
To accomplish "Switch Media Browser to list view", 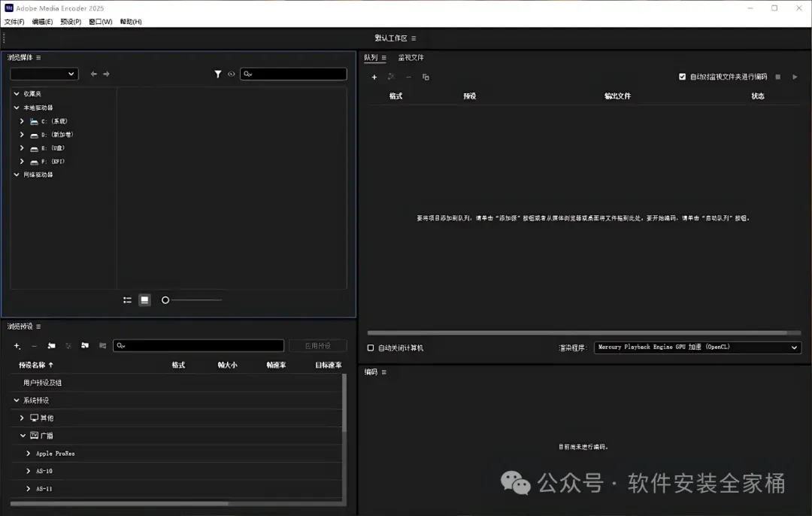I will pos(127,300).
